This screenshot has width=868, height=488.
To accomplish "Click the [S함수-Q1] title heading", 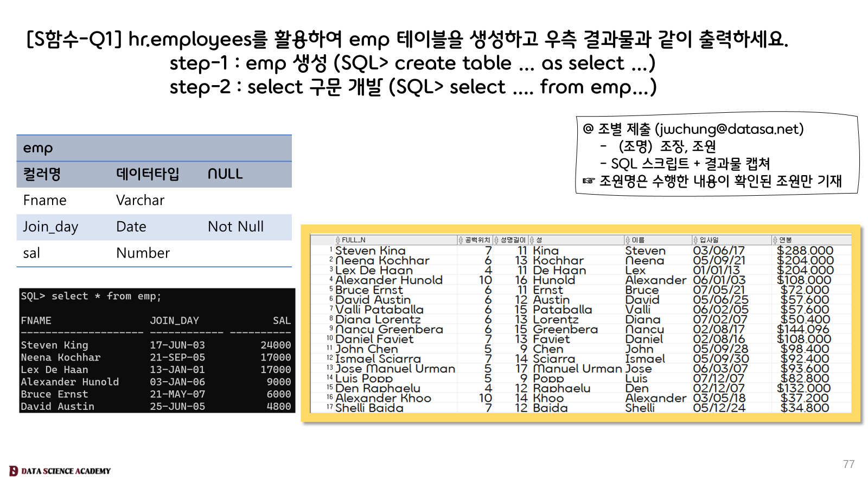I will pyautogui.click(x=407, y=39).
